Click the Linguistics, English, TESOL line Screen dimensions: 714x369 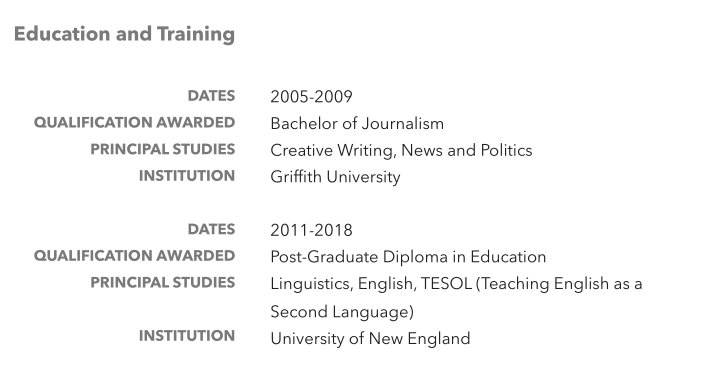point(456,284)
